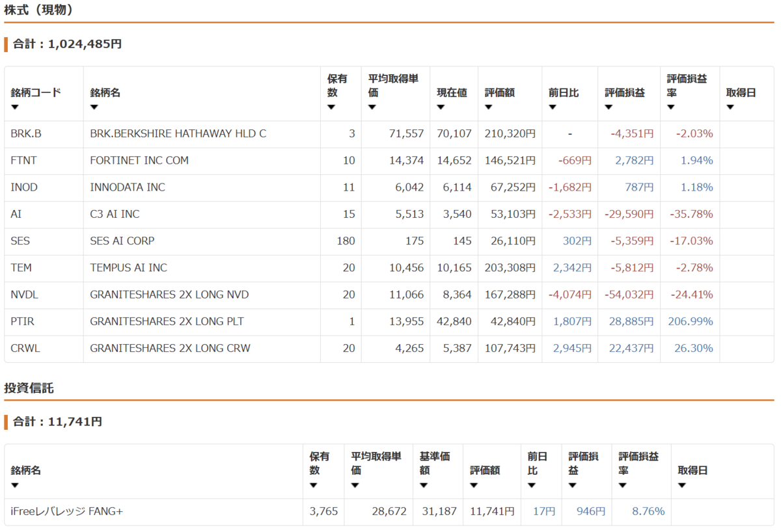Viewport: 781px width, 532px height.
Task: Click TEM valuation 203,308円
Action: [x=510, y=267]
